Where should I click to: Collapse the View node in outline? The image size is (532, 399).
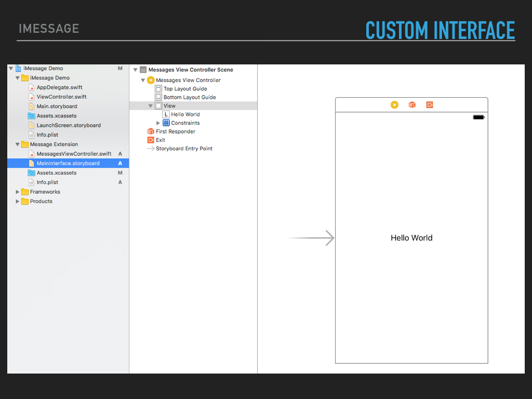tap(151, 106)
